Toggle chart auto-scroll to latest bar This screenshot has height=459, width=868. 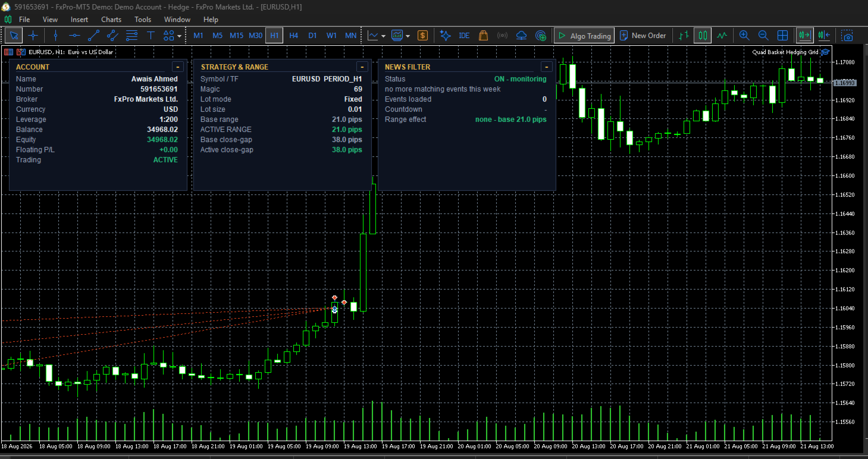point(804,36)
